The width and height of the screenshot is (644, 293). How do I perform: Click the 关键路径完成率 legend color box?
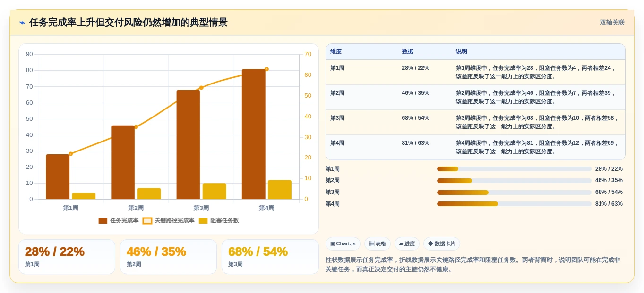pyautogui.click(x=147, y=220)
